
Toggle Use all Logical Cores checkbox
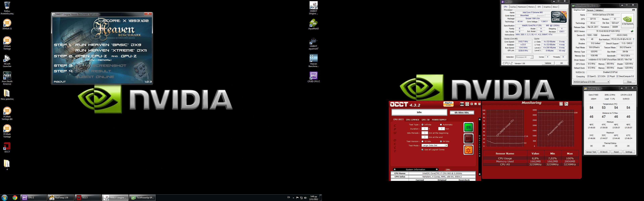tap(422, 150)
